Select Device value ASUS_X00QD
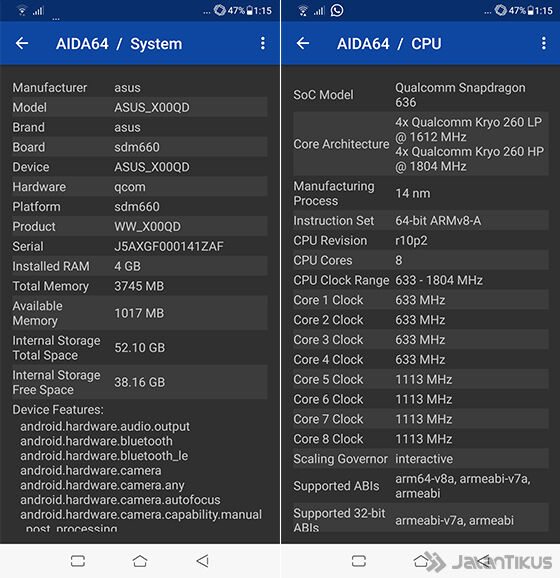Viewport: 560px width, 578px height. tap(152, 167)
